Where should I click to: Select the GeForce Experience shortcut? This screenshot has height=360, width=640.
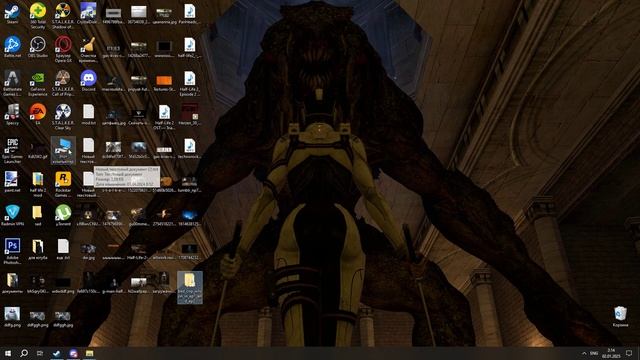click(x=38, y=82)
